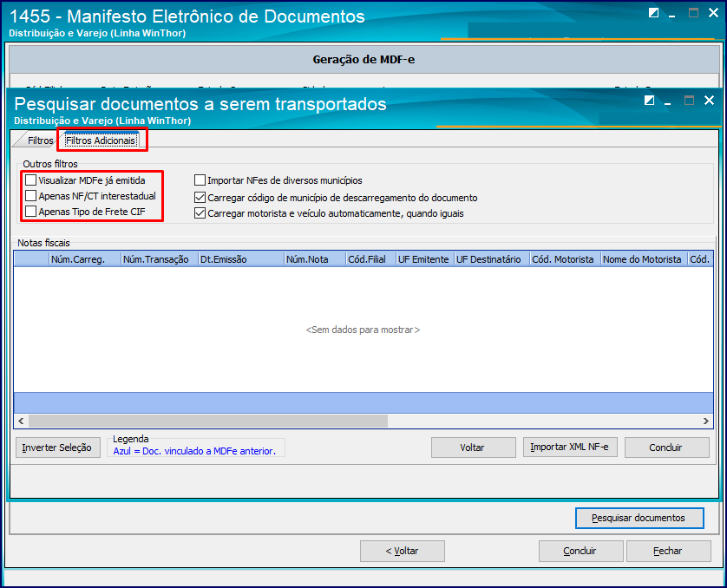This screenshot has height=588, width=727.
Task: Click the grid's right scroll arrow
Action: pyautogui.click(x=705, y=421)
